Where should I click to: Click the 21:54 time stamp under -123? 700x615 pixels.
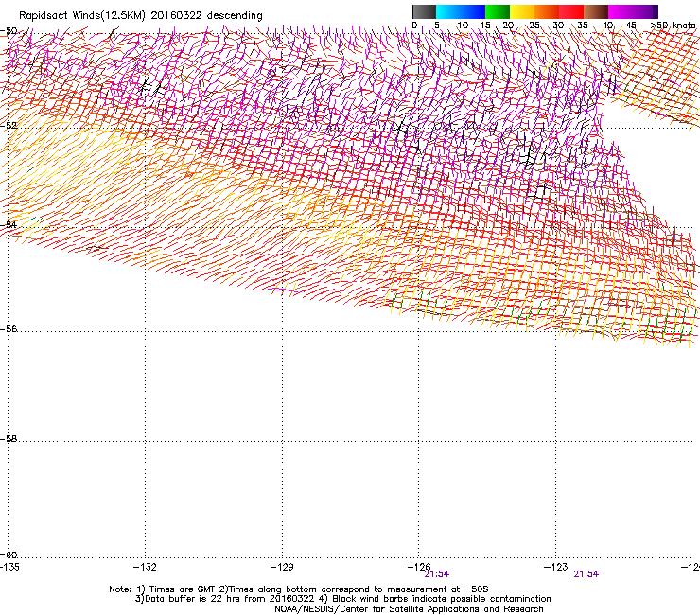(586, 574)
